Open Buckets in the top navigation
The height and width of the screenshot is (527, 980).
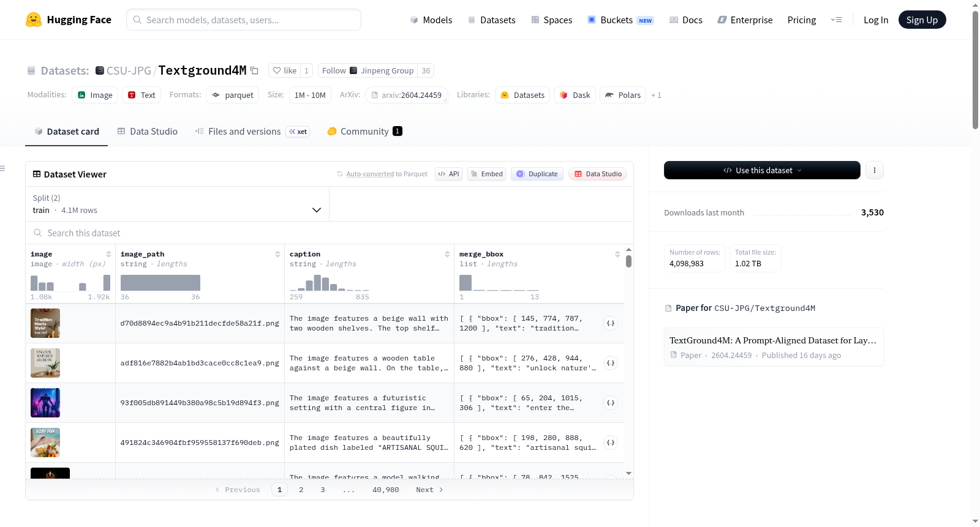[620, 20]
